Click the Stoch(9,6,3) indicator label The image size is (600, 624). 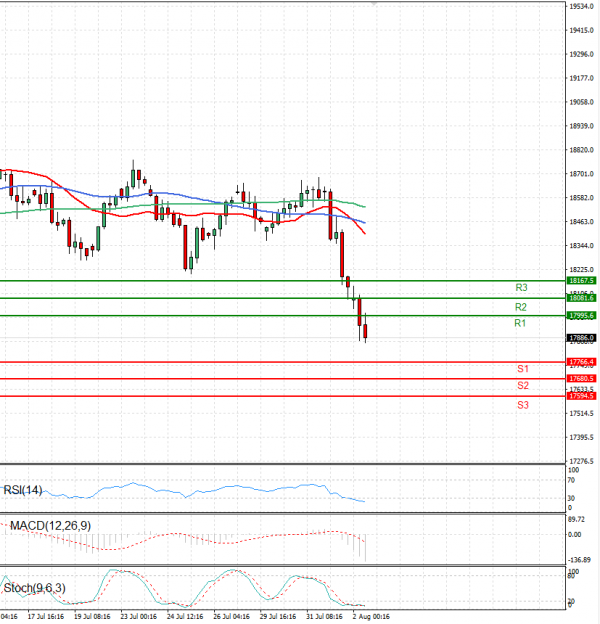pos(35,588)
